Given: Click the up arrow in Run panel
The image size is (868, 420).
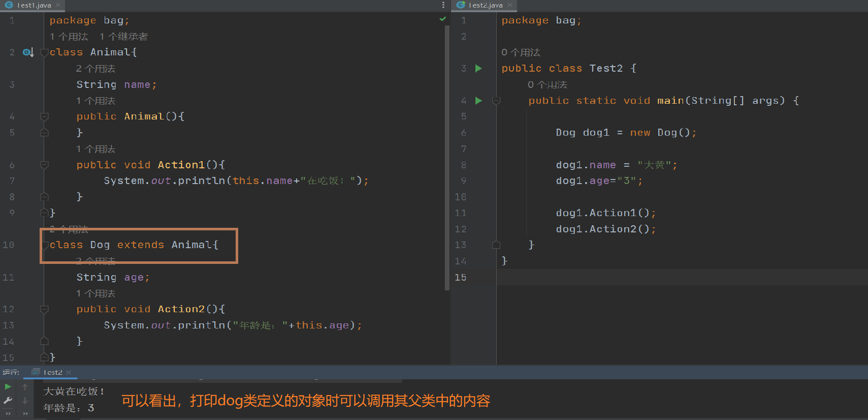Looking at the screenshot, I should pyautogui.click(x=25, y=387).
